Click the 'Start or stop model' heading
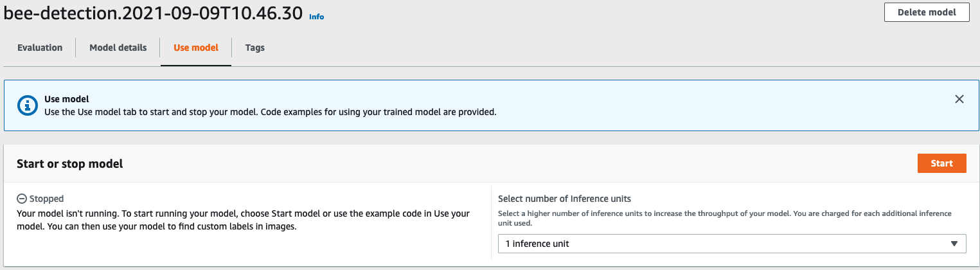The image size is (980, 270). (69, 164)
